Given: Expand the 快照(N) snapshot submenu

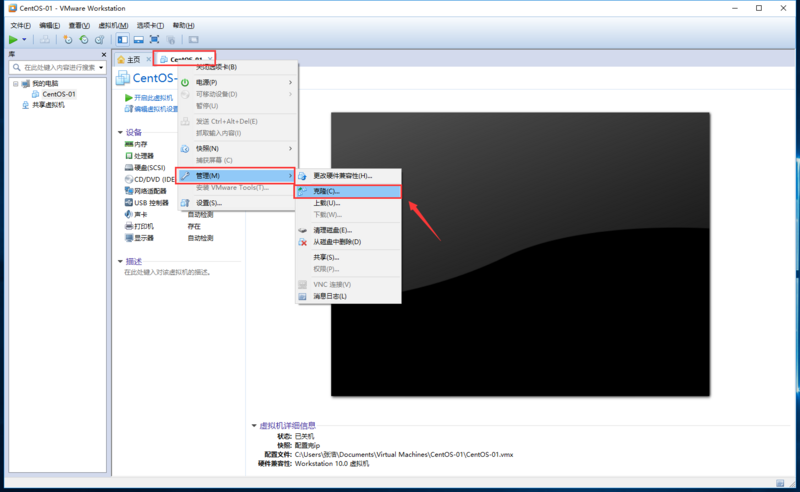Looking at the screenshot, I should coord(237,149).
